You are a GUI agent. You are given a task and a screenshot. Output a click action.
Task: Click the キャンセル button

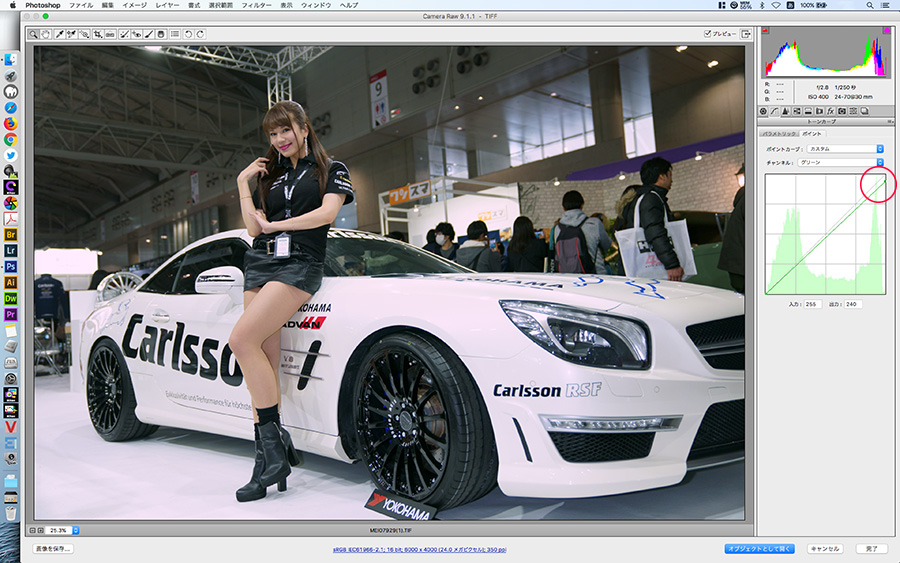click(825, 549)
